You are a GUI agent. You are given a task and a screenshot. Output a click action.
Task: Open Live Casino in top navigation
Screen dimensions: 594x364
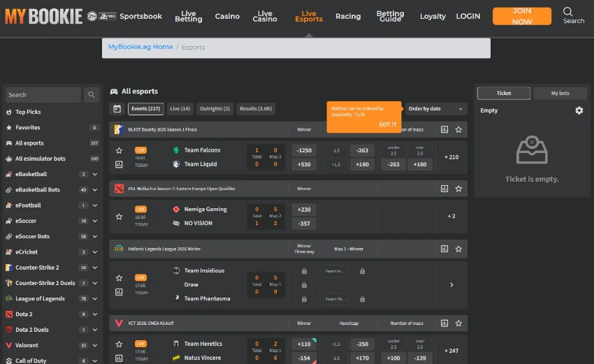(265, 16)
